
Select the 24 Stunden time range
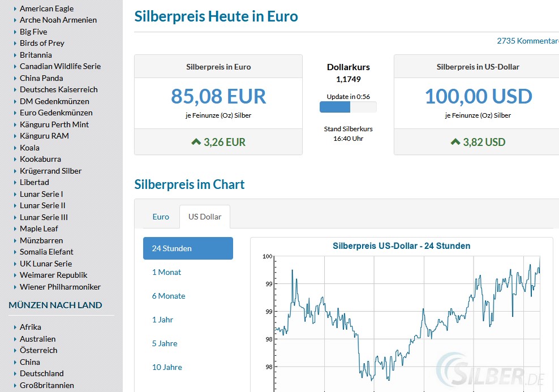188,248
